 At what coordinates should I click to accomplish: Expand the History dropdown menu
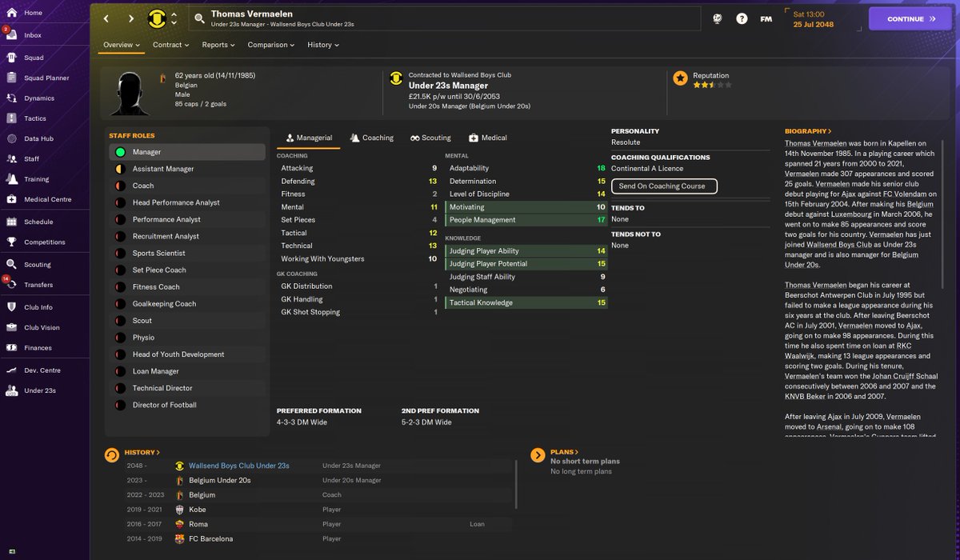coord(323,45)
